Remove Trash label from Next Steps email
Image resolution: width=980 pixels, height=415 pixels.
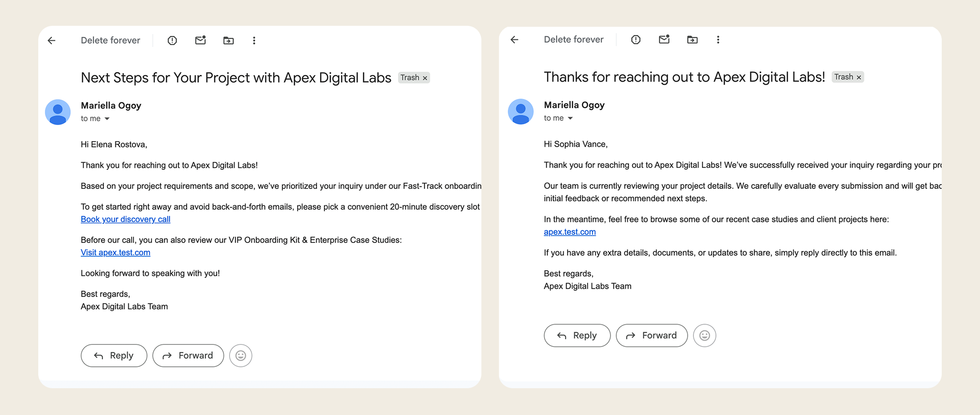pos(425,78)
